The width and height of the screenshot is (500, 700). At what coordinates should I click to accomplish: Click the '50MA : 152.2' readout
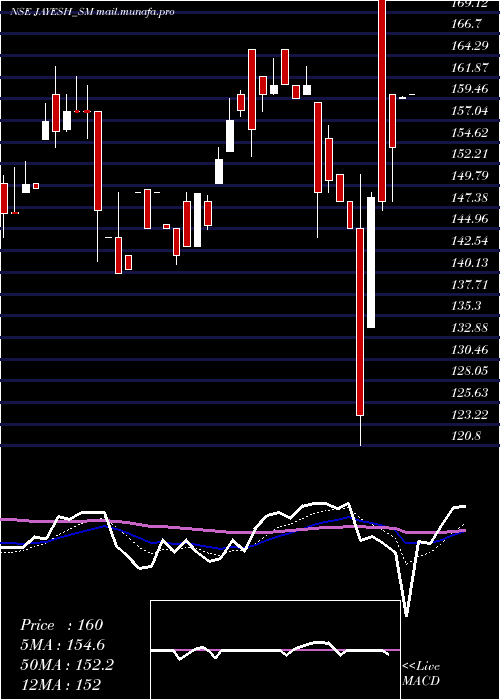click(67, 665)
